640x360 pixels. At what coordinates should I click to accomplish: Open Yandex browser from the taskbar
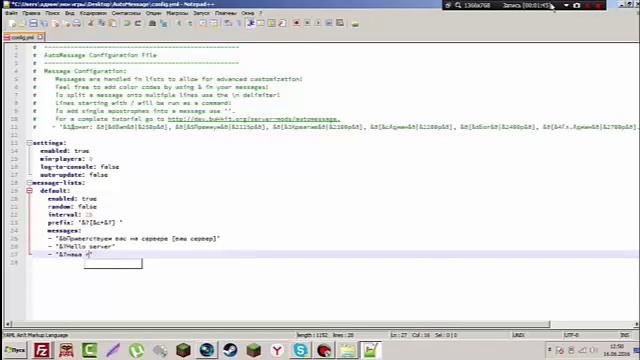click(x=277, y=350)
